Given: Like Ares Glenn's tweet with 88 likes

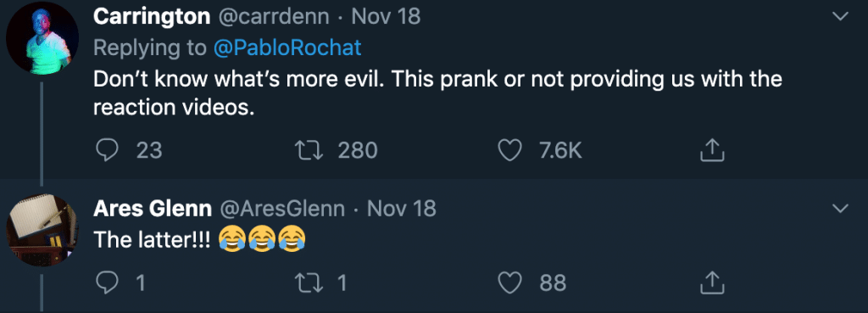Looking at the screenshot, I should (x=509, y=283).
